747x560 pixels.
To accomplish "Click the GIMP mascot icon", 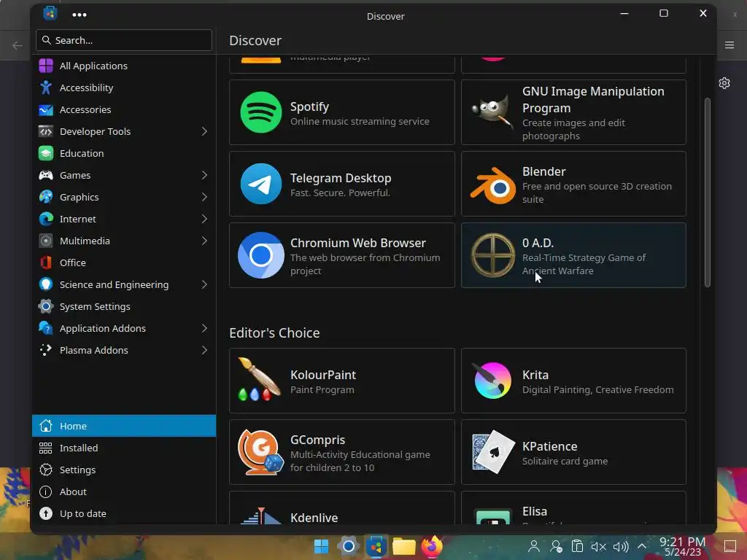I will pos(492,112).
